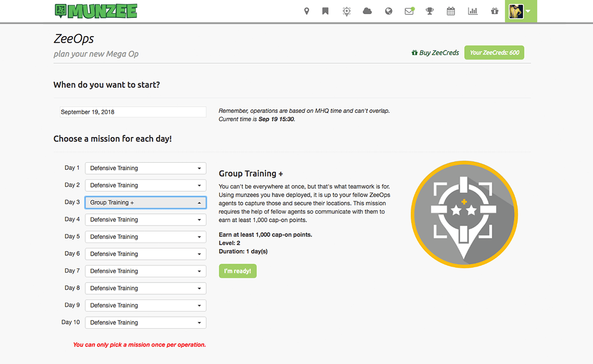Open the Day 9 mission dropdown
This screenshot has width=593, height=364.
146,305
